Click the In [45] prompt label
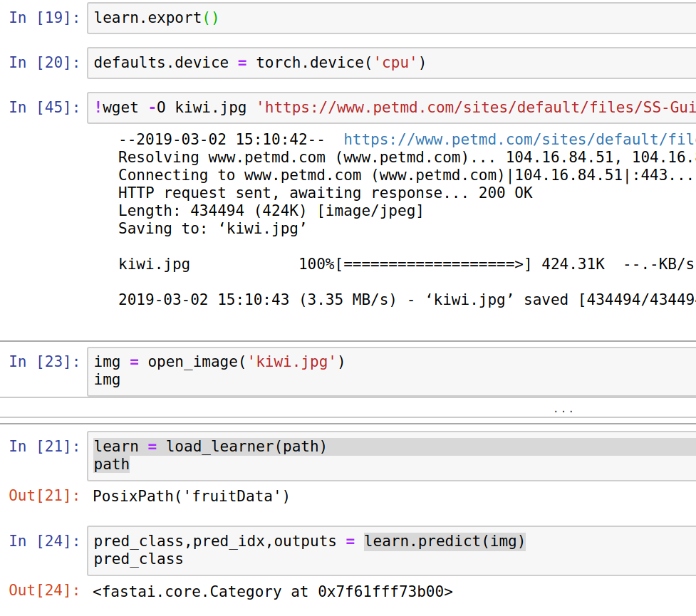696x616 pixels. coord(44,108)
